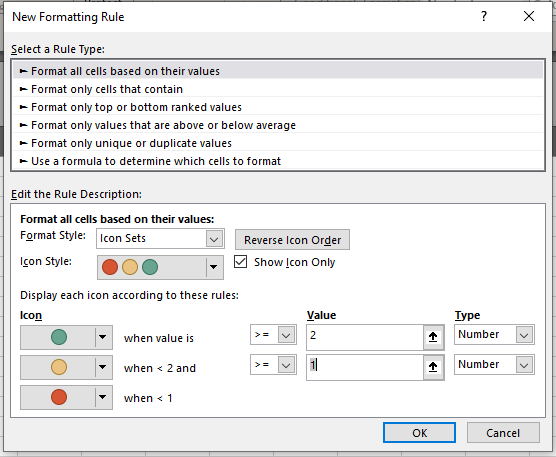Click the Value field containing 2
Viewport: 556px width, 457px height.
pos(365,337)
